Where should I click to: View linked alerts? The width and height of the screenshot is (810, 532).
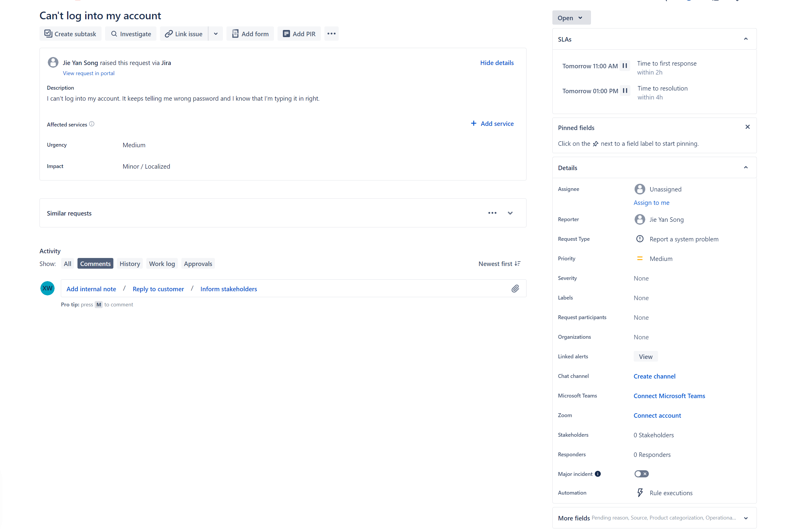[x=646, y=356]
